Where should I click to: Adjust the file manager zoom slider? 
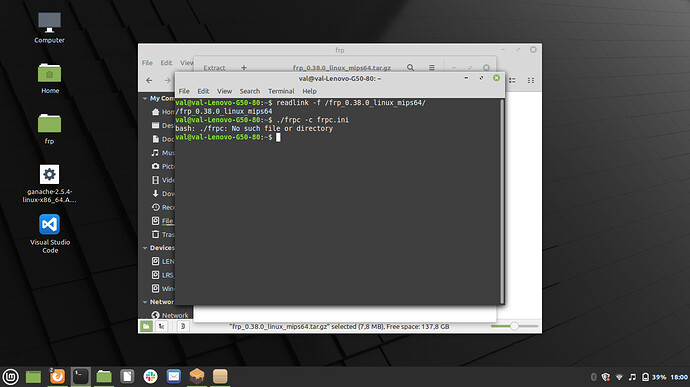pos(514,326)
